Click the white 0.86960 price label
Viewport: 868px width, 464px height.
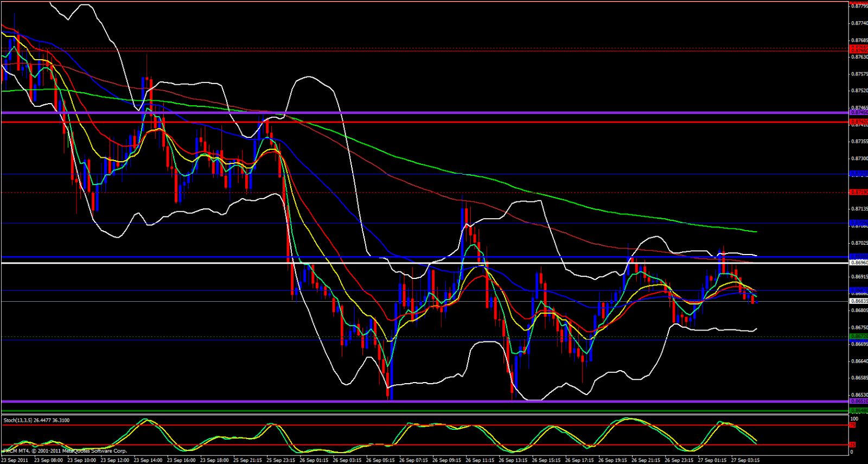pyautogui.click(x=859, y=263)
